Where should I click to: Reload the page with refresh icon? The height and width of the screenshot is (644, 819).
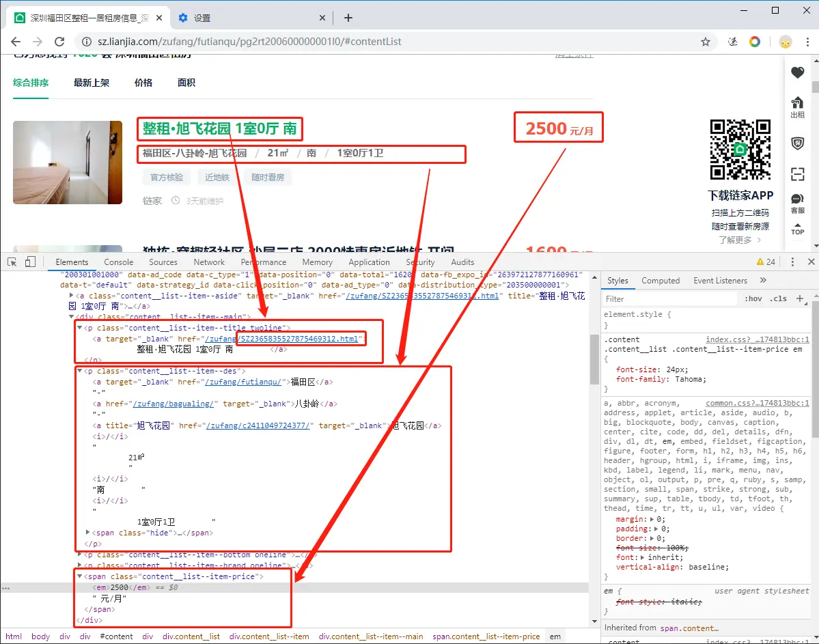59,42
